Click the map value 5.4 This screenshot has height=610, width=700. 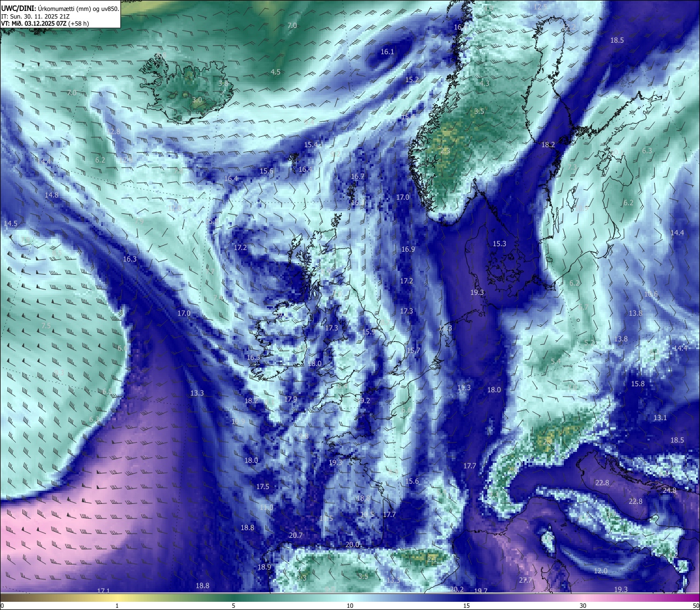[x=556, y=361]
